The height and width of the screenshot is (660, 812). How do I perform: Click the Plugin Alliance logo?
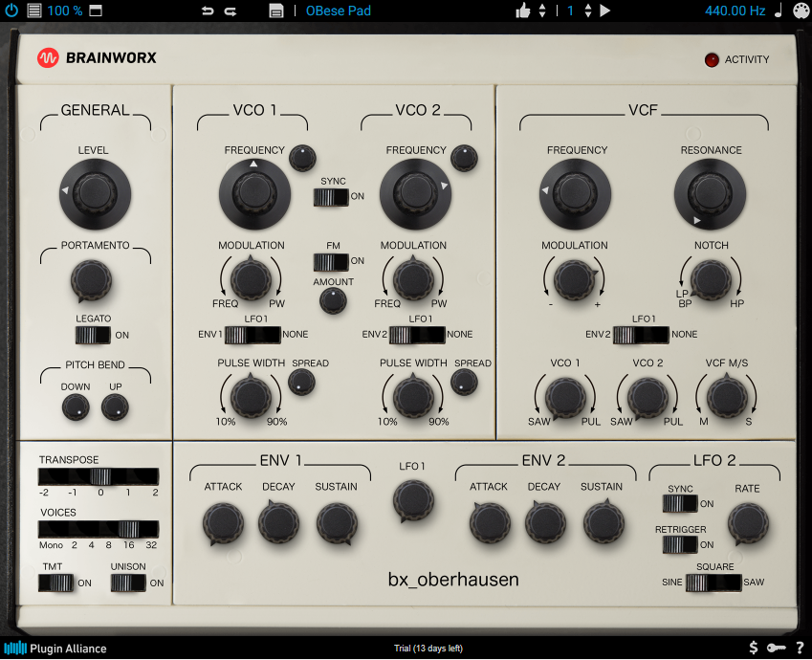55,649
